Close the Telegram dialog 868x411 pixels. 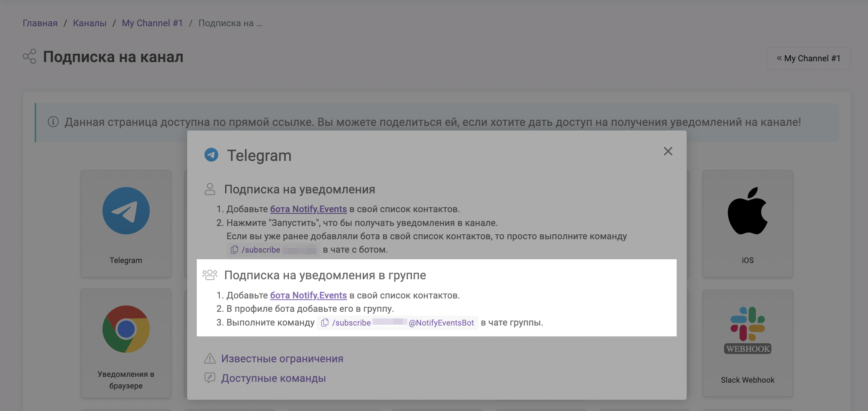click(x=668, y=151)
